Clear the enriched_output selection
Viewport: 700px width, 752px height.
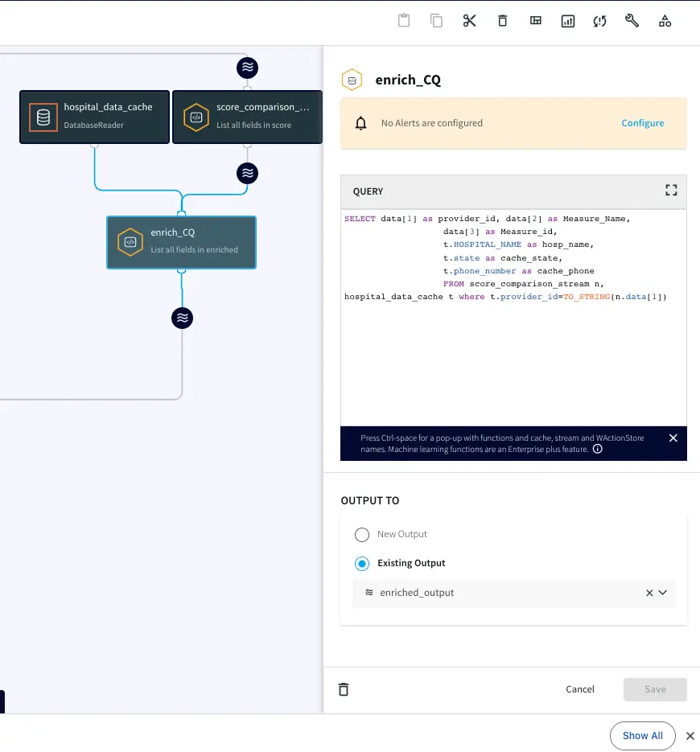click(649, 593)
